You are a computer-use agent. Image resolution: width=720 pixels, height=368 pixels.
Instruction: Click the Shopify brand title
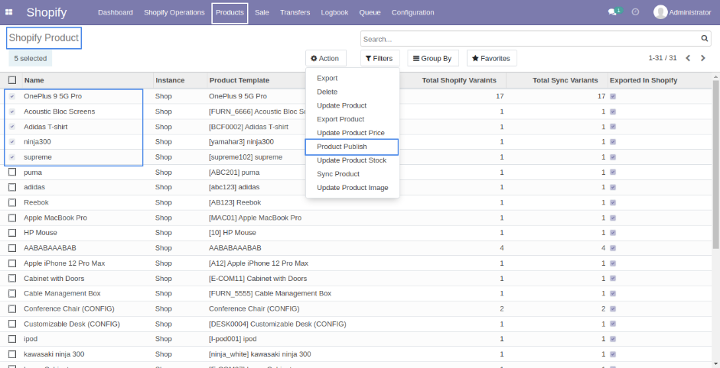click(46, 12)
